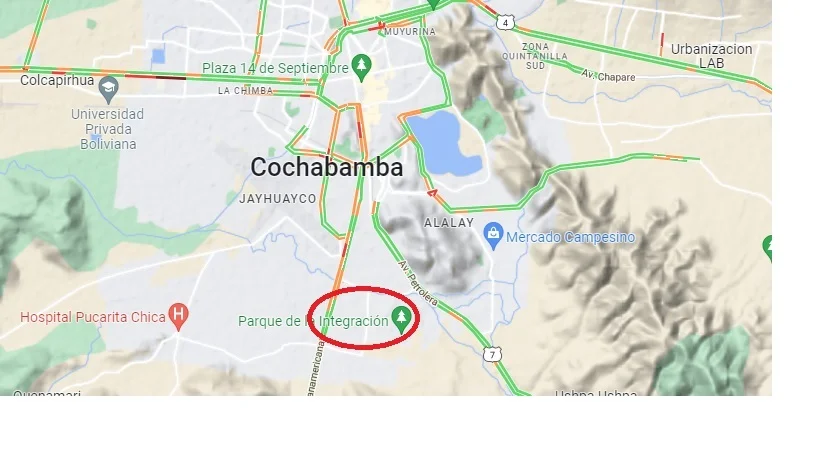Click the partial green pin at right edge
The image size is (819, 460).
pyautogui.click(x=768, y=247)
